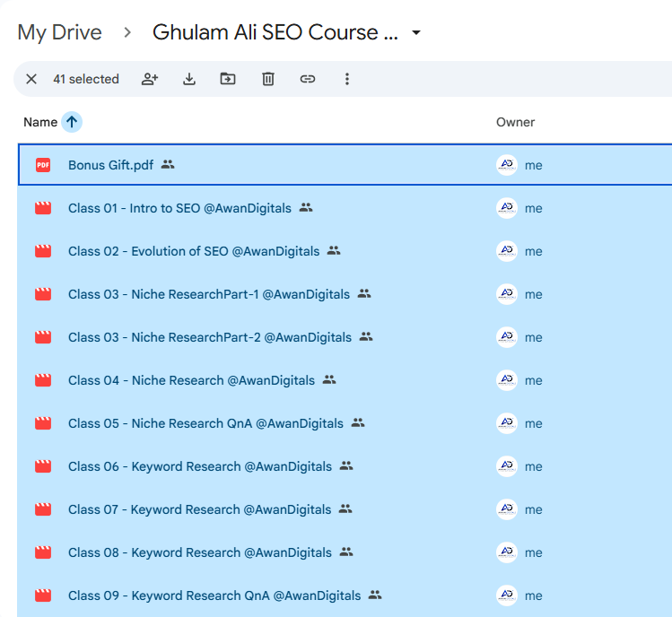Click owner 'me' in Class 09 row
Image resolution: width=672 pixels, height=617 pixels.
(534, 595)
